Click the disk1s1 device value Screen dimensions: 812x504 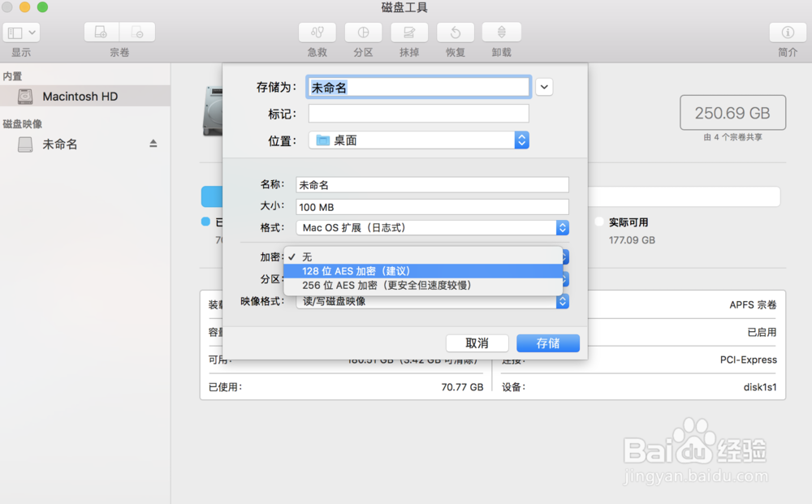pos(760,387)
